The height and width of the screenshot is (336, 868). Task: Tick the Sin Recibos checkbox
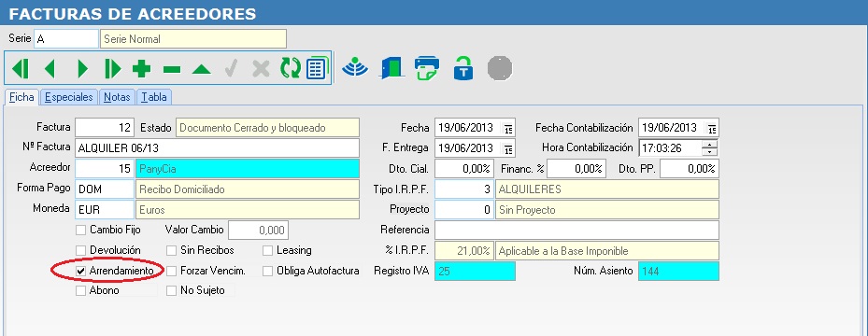(171, 250)
